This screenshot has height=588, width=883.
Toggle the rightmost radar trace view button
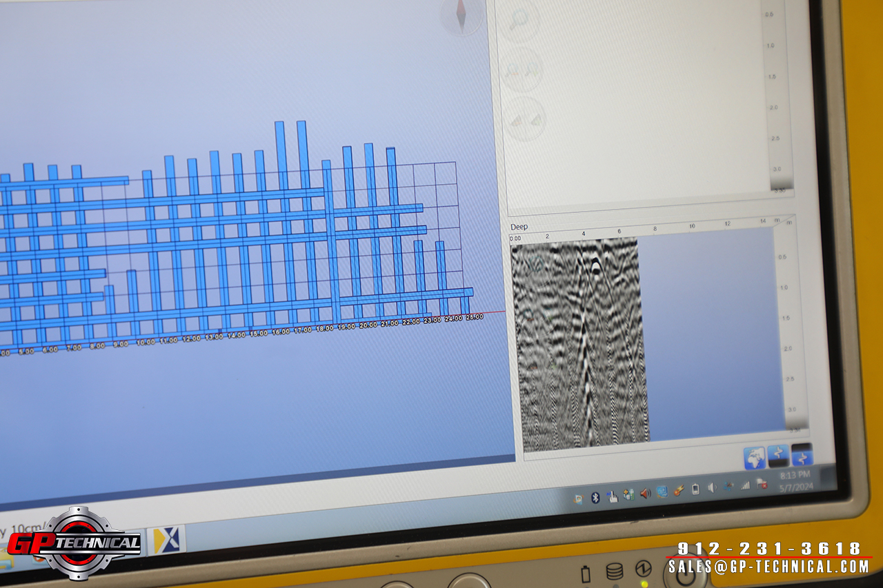click(x=802, y=454)
